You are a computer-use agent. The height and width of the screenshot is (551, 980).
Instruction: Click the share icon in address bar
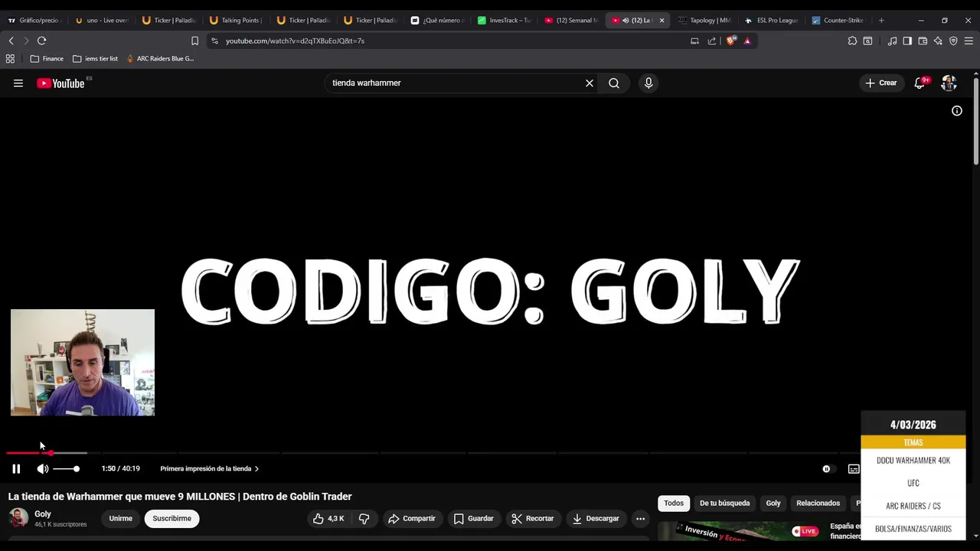pyautogui.click(x=712, y=41)
